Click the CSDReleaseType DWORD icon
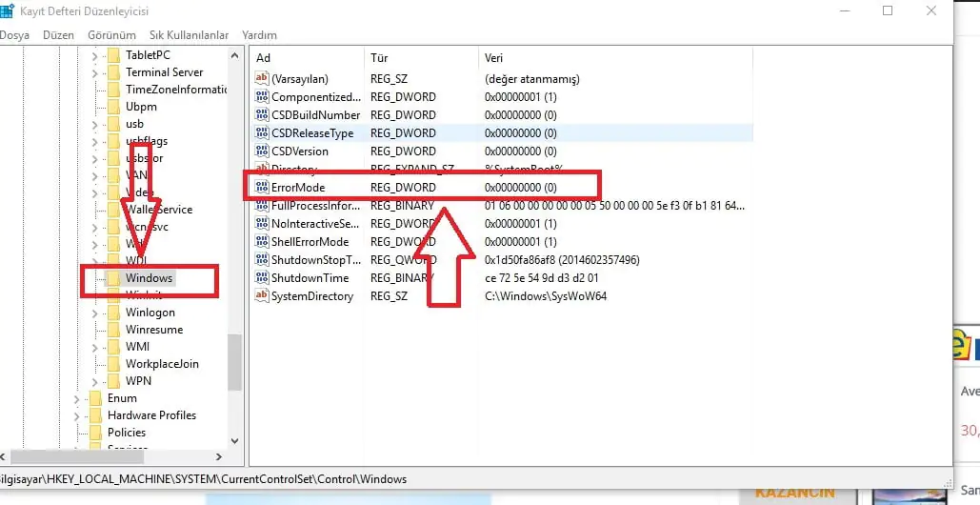 click(263, 133)
